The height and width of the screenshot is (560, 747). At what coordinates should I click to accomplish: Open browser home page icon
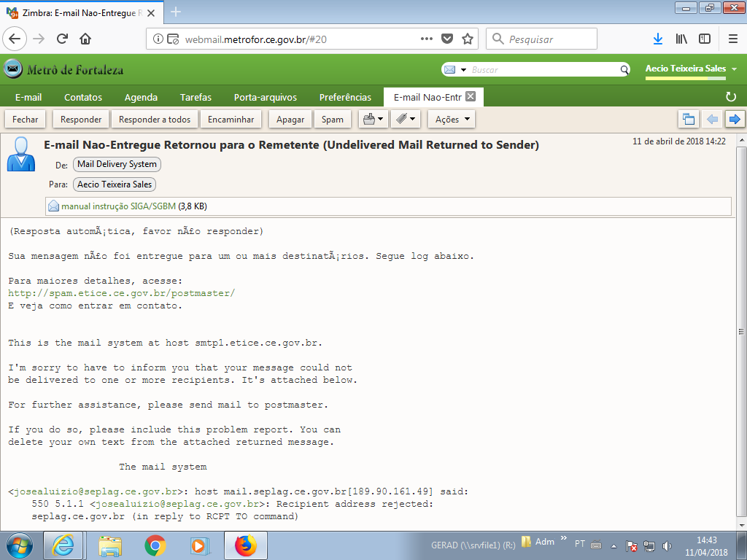point(85,39)
